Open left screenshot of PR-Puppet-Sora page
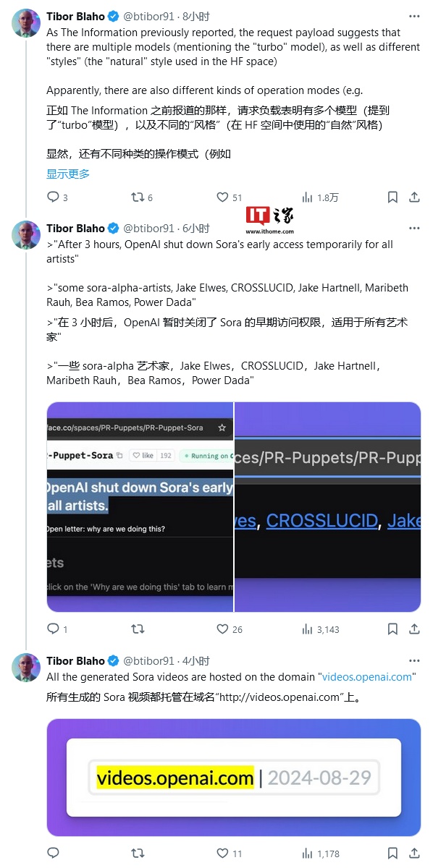This screenshot has width=433, height=868. (140, 507)
